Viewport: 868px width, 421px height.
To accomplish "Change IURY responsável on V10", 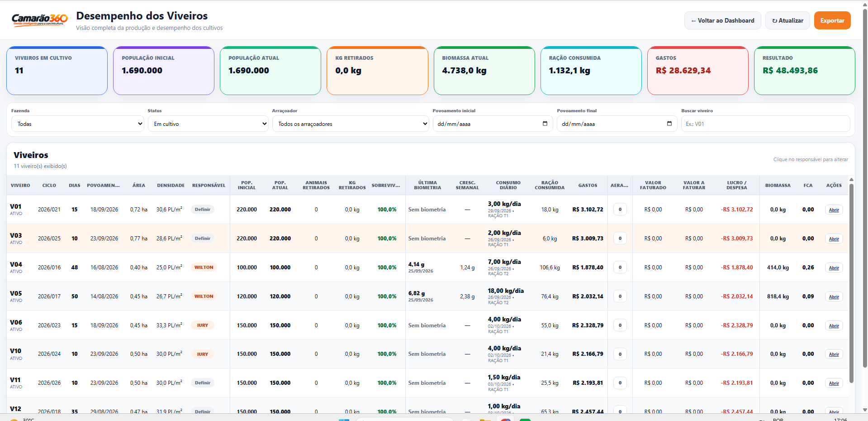I will pos(202,354).
